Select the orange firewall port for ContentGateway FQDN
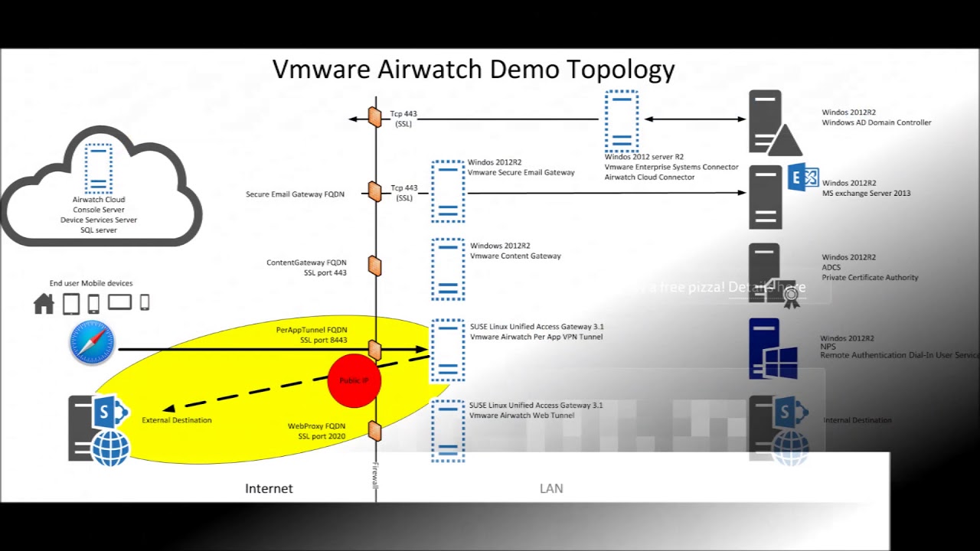980x551 pixels. click(x=374, y=266)
